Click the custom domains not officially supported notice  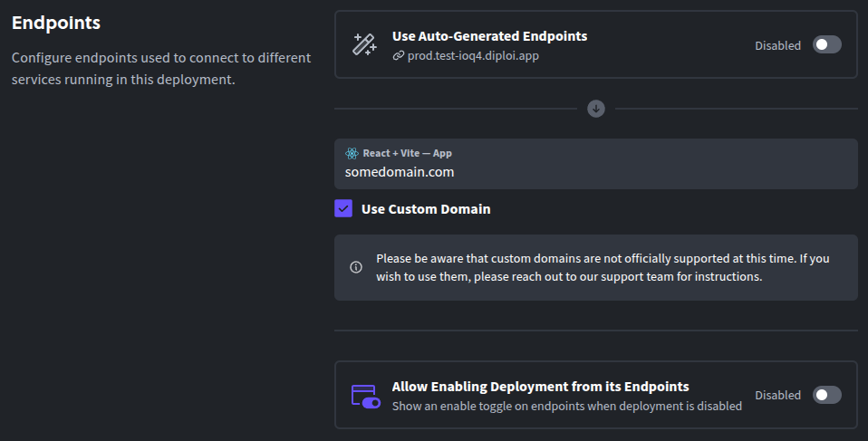click(x=595, y=267)
